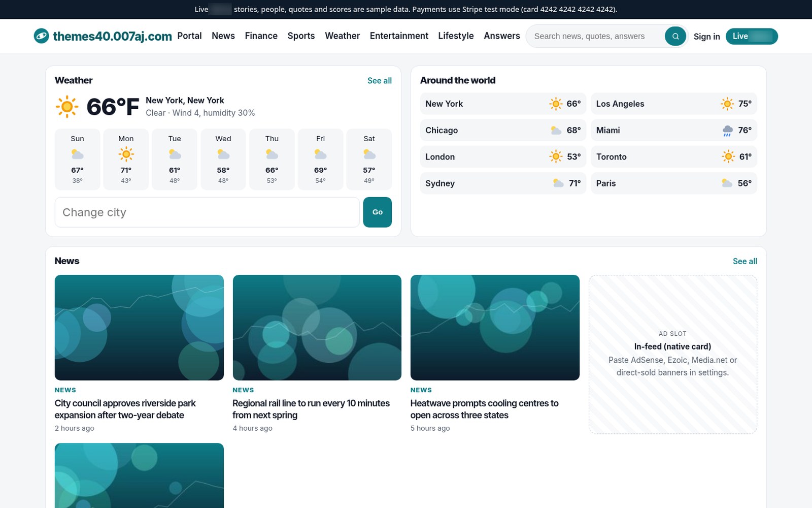The width and height of the screenshot is (812, 508).
Task: Open the heatwave cooling centres headline
Action: 484,409
